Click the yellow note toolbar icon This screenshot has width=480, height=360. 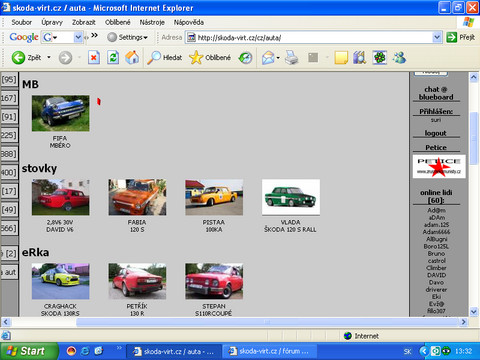341,58
